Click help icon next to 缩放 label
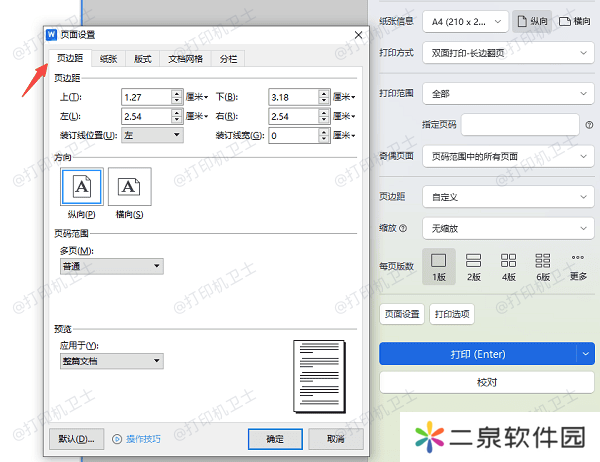 pyautogui.click(x=403, y=228)
